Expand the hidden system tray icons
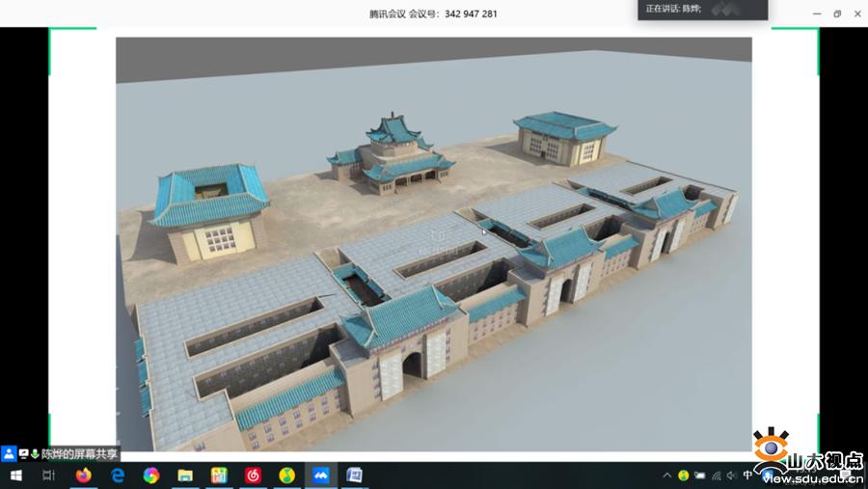 [666, 475]
